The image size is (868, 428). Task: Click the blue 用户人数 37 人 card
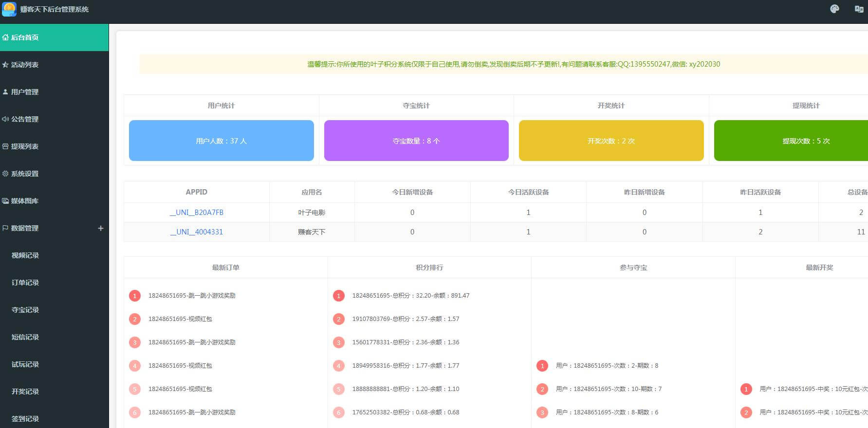[222, 141]
